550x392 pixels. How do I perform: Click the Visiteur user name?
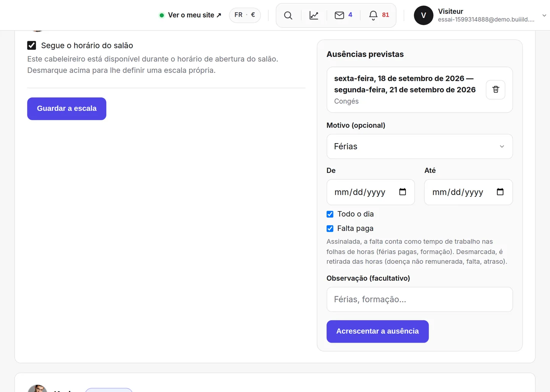pyautogui.click(x=450, y=11)
